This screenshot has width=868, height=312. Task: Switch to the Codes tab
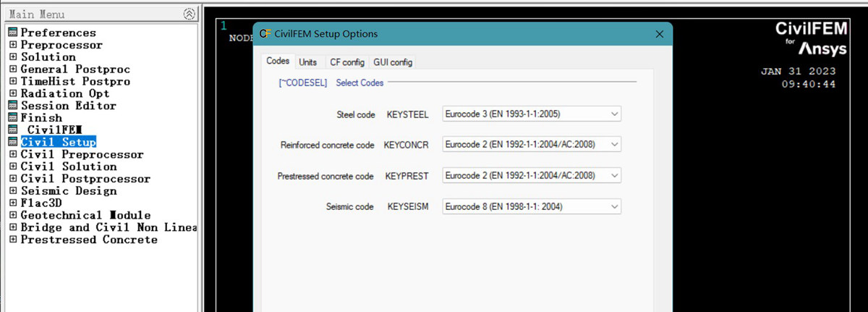[278, 62]
